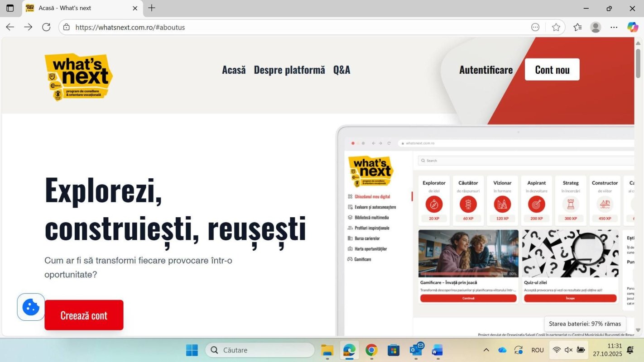644x362 pixels.
Task: Mute the system volume in the tray
Action: pos(568,350)
